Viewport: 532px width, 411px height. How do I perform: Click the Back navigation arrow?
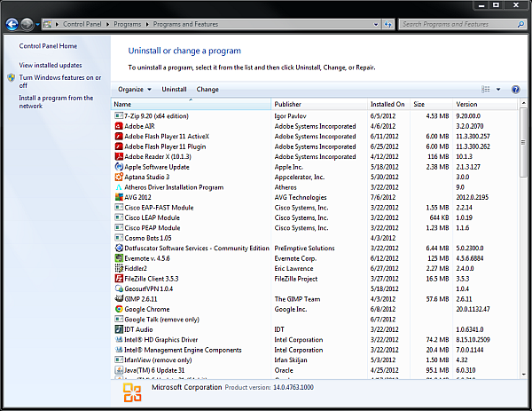click(12, 24)
